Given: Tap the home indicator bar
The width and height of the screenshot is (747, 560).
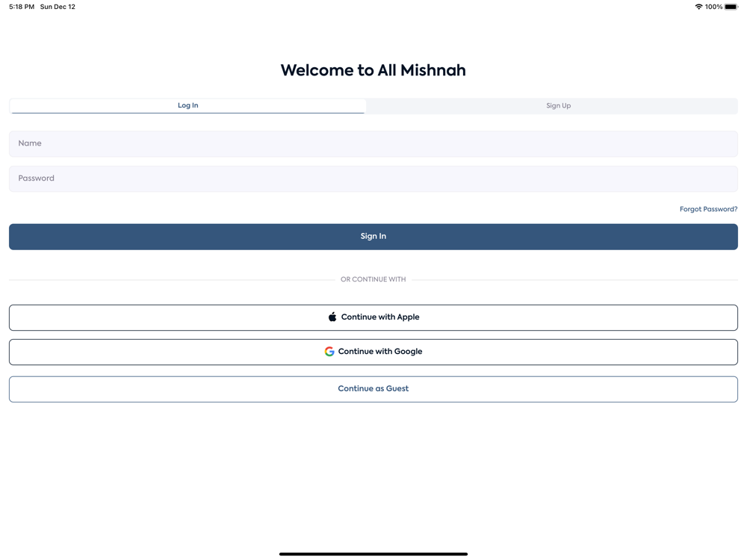Looking at the screenshot, I should click(373, 554).
